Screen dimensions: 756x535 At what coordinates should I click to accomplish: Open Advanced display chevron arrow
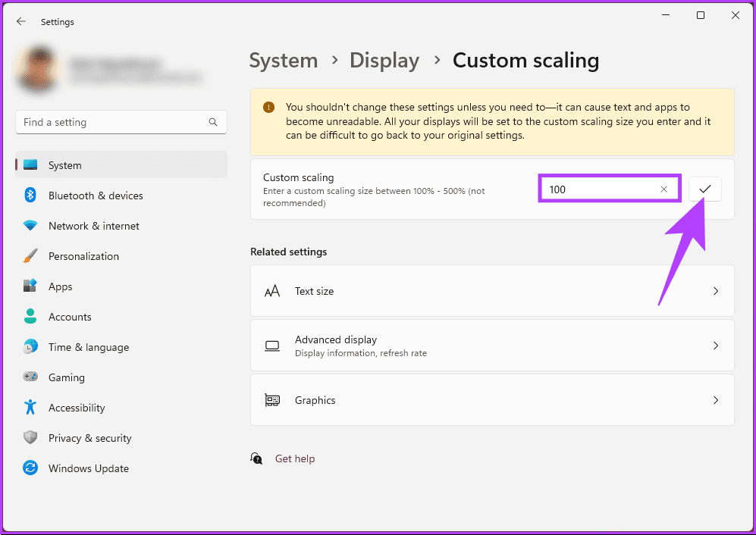[x=715, y=346]
